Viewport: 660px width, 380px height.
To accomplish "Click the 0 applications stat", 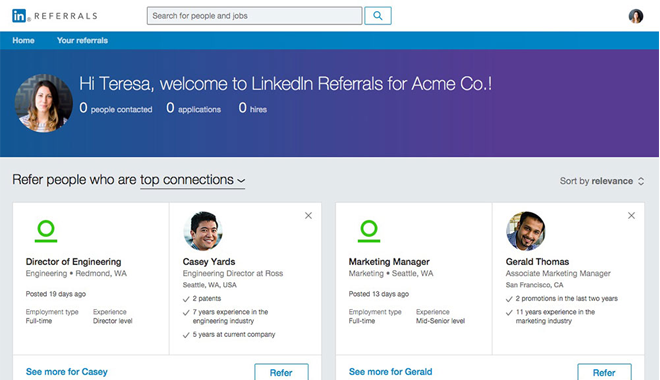I will (193, 108).
